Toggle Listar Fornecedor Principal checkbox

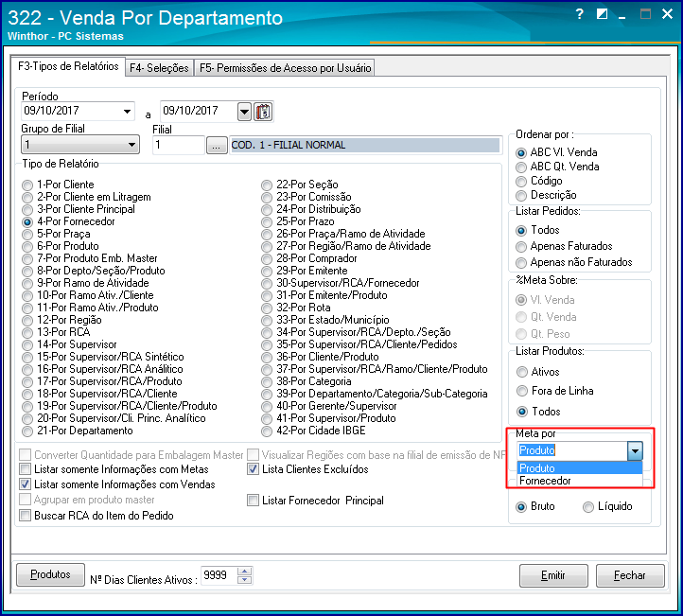pos(315,501)
